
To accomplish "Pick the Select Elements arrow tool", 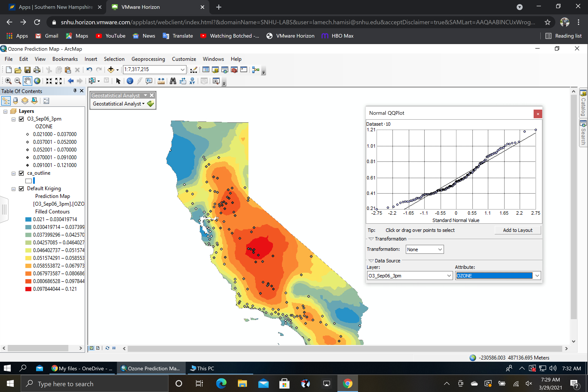I will click(118, 81).
